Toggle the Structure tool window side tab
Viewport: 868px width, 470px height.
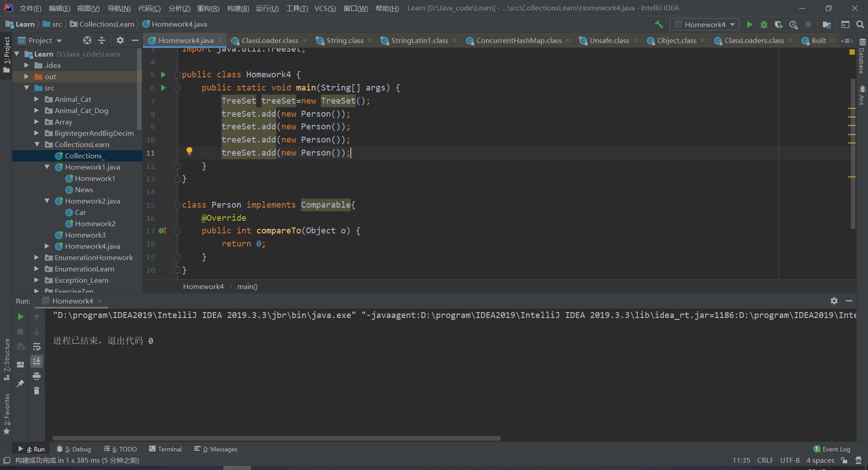tap(6, 359)
